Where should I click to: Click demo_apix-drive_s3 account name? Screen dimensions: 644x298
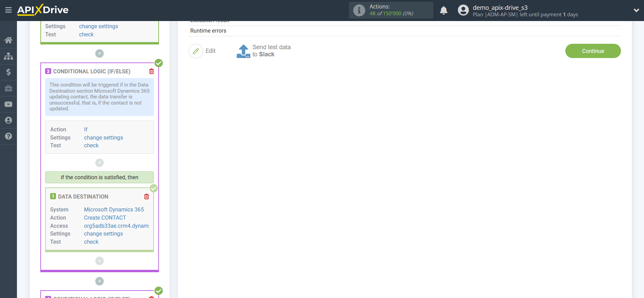coord(500,7)
